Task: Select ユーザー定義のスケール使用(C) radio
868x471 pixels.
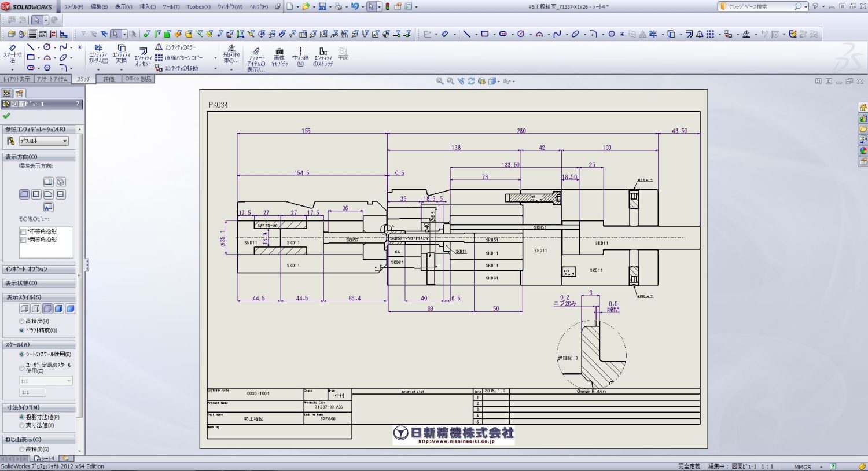Action: tap(22, 368)
